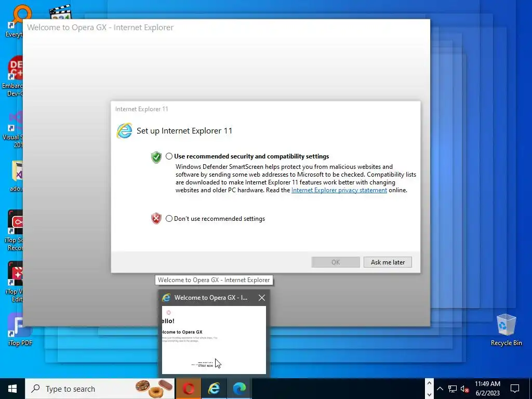This screenshot has width=532, height=399.
Task: Click the Embarcadero Dev-C++ desktop icon
Action: 14,76
